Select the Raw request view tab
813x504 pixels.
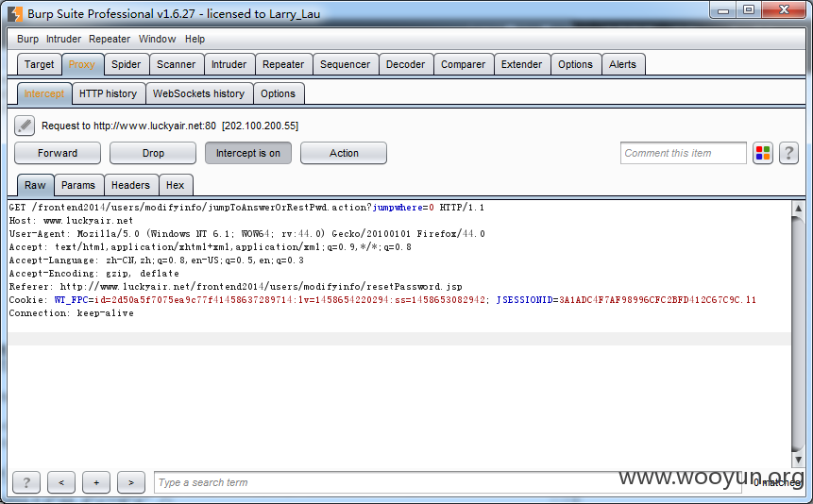(x=35, y=185)
